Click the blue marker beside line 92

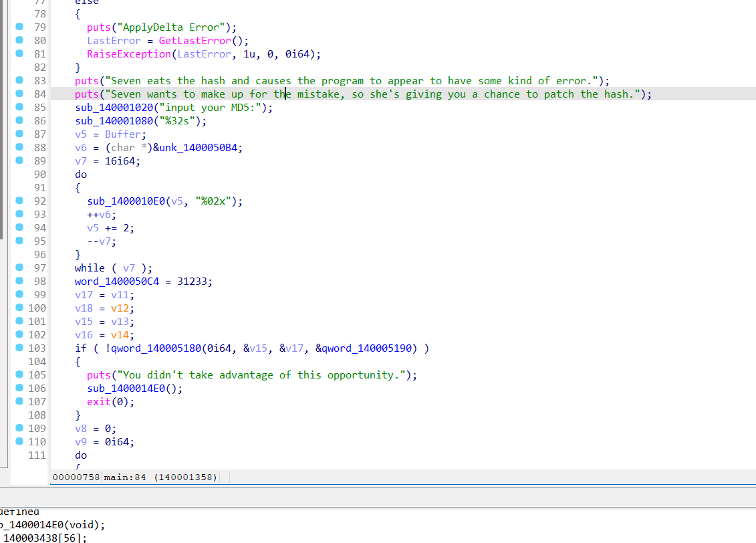(x=19, y=201)
